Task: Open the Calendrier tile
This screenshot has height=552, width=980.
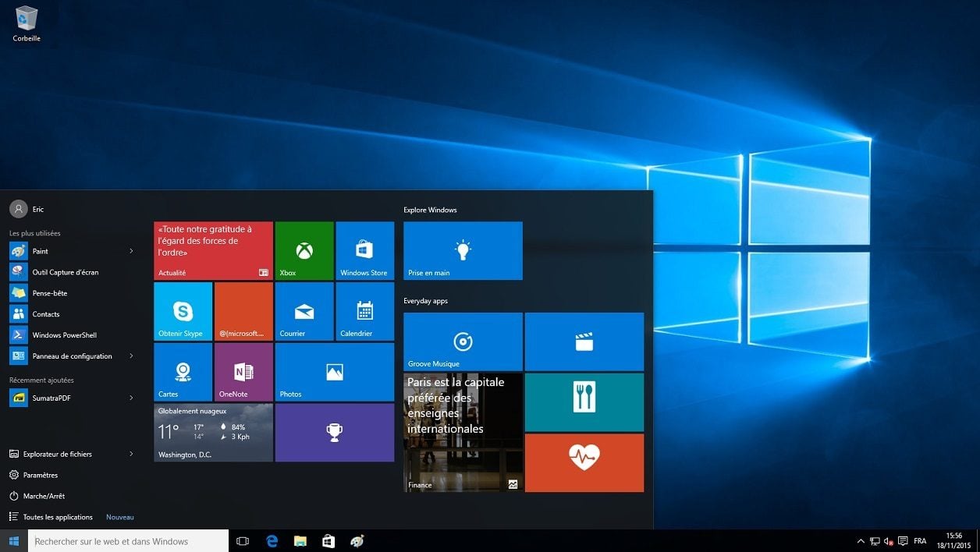Action: (x=365, y=311)
